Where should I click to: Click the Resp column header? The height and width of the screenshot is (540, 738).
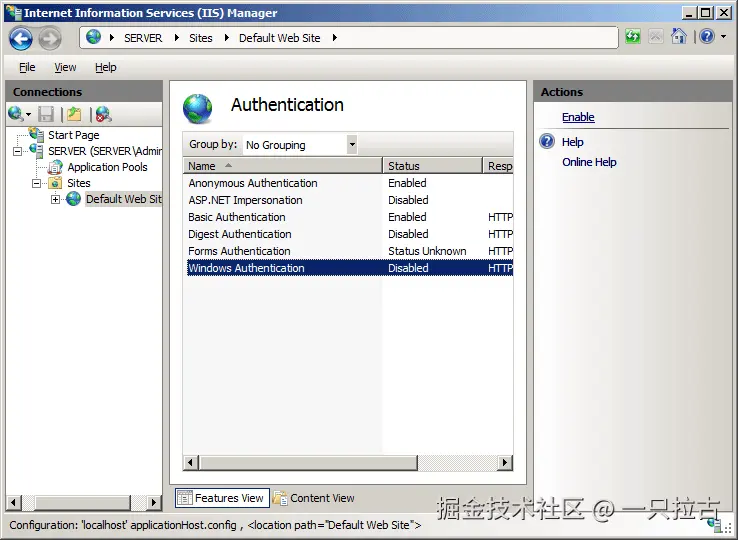pos(498,166)
